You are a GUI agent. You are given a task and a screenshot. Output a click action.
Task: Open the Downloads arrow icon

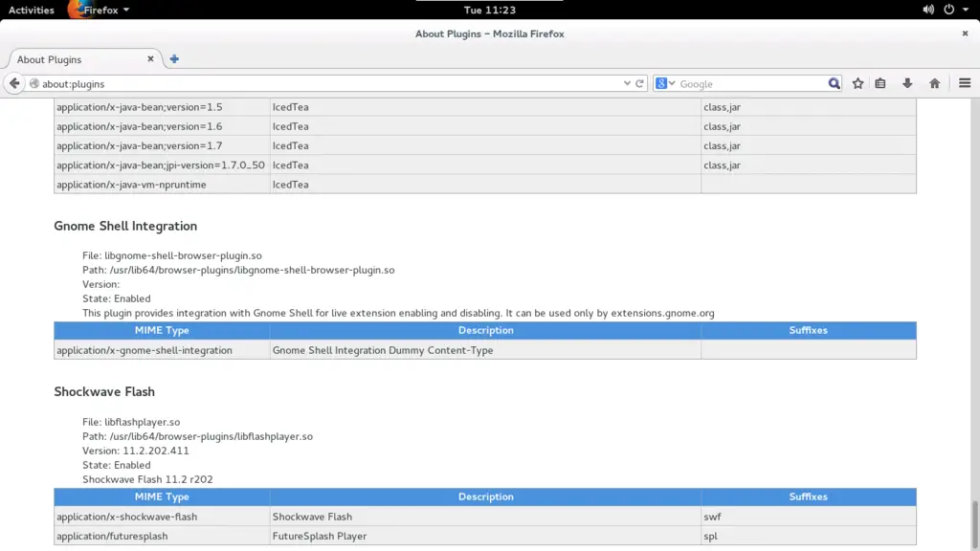(x=907, y=84)
